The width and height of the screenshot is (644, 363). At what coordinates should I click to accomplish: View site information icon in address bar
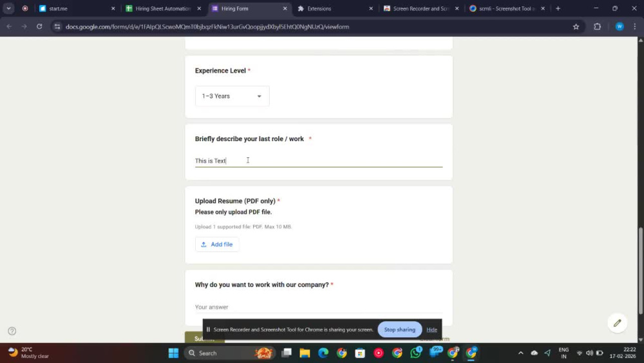click(57, 26)
